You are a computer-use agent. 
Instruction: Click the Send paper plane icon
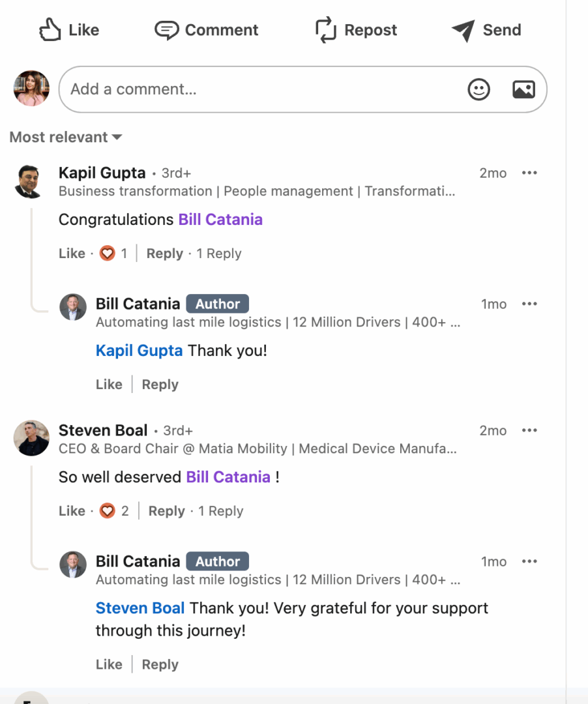pos(463,29)
